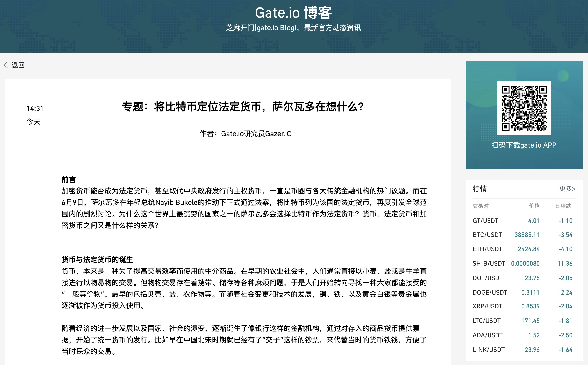Viewport: 588px width, 365px height.
Task: Click the BTC price 38885.11
Action: (x=527, y=235)
